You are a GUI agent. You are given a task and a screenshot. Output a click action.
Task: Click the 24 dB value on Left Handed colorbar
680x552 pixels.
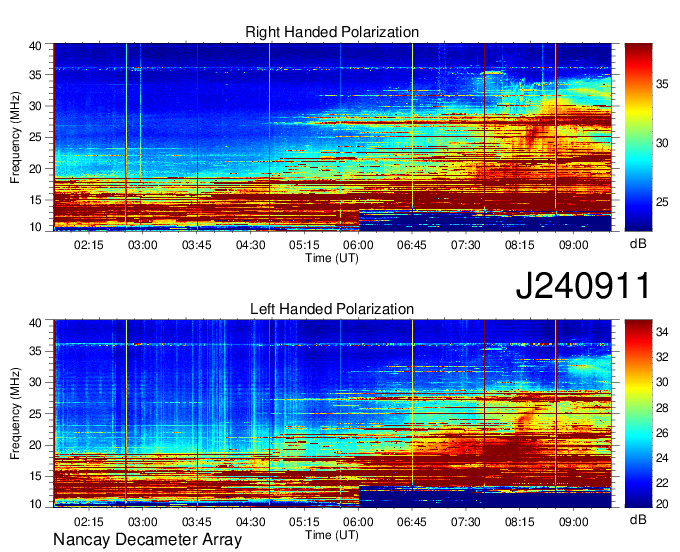[x=662, y=457]
